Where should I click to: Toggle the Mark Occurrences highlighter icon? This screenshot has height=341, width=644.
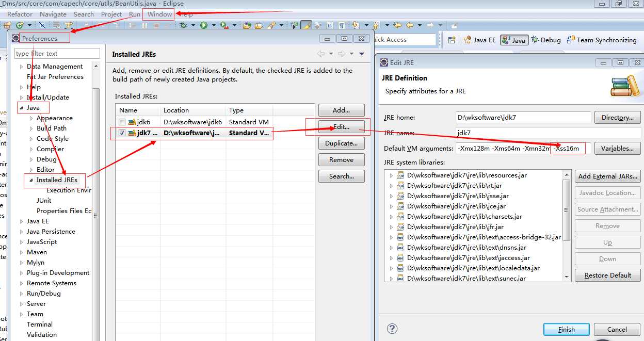[306, 25]
